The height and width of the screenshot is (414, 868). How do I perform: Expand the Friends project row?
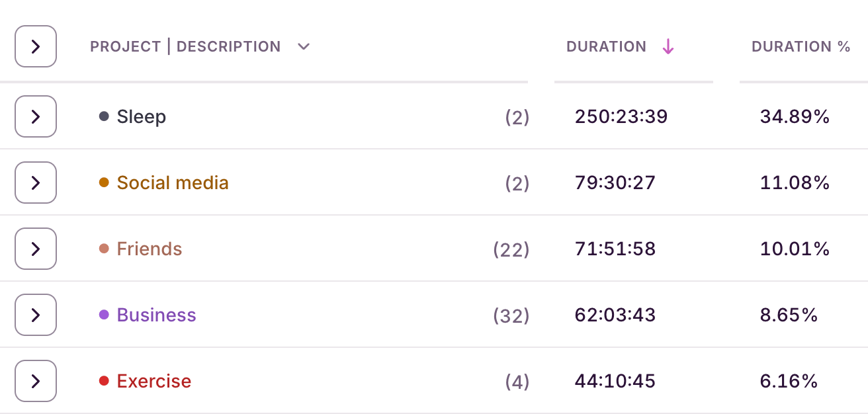coord(36,249)
